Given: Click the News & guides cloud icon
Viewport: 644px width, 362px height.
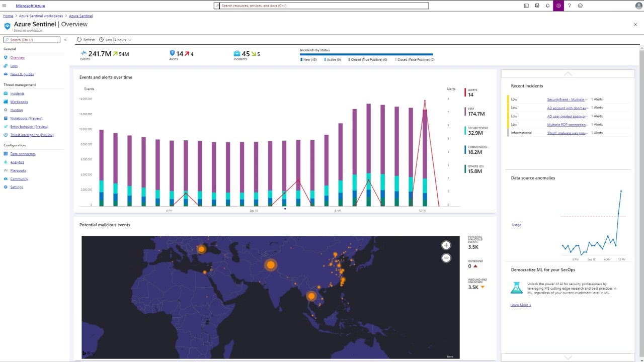Looking at the screenshot, I should click(6, 74).
